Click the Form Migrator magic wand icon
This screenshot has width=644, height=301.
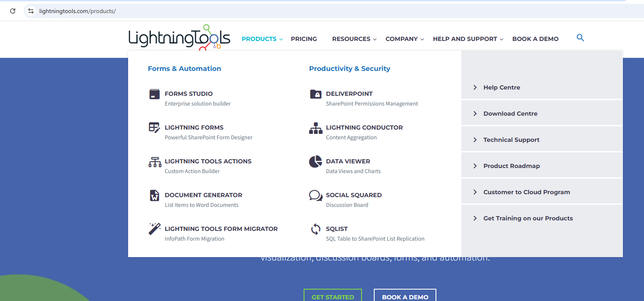pyautogui.click(x=155, y=229)
